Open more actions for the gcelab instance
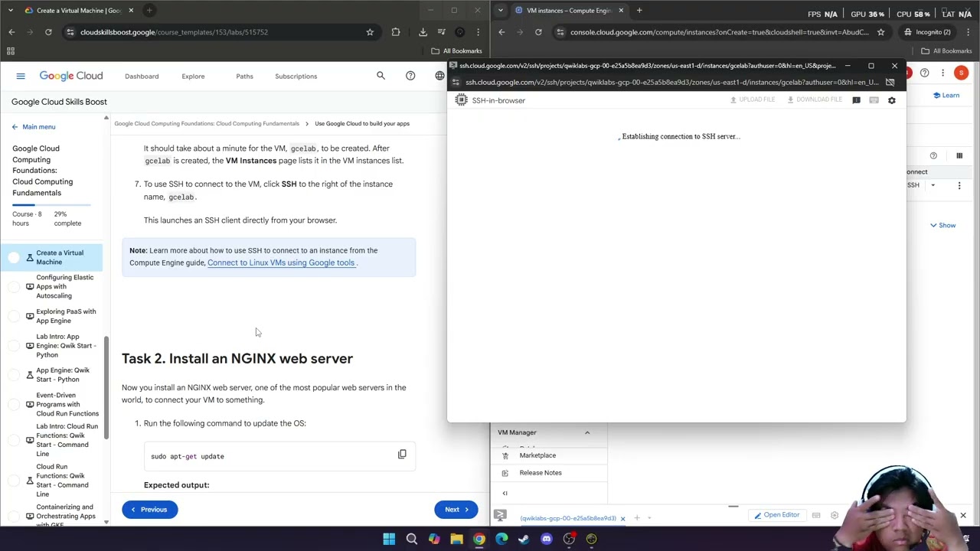Viewport: 980px width, 551px height. (x=959, y=185)
